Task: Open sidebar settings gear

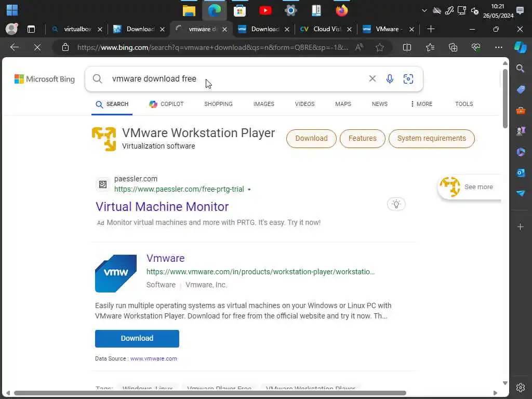Action: tap(521, 388)
